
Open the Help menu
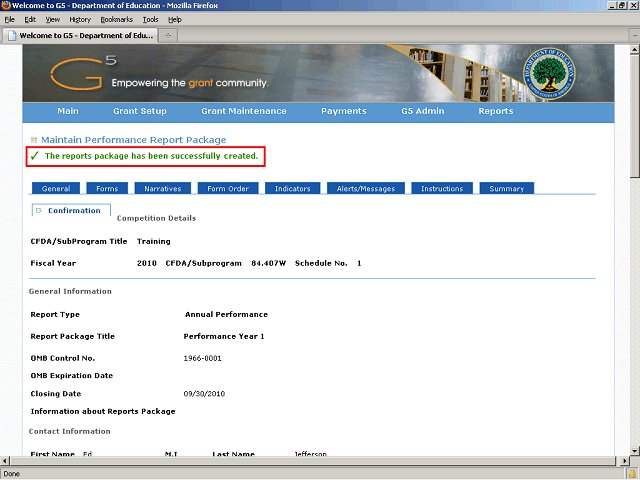pyautogui.click(x=175, y=20)
